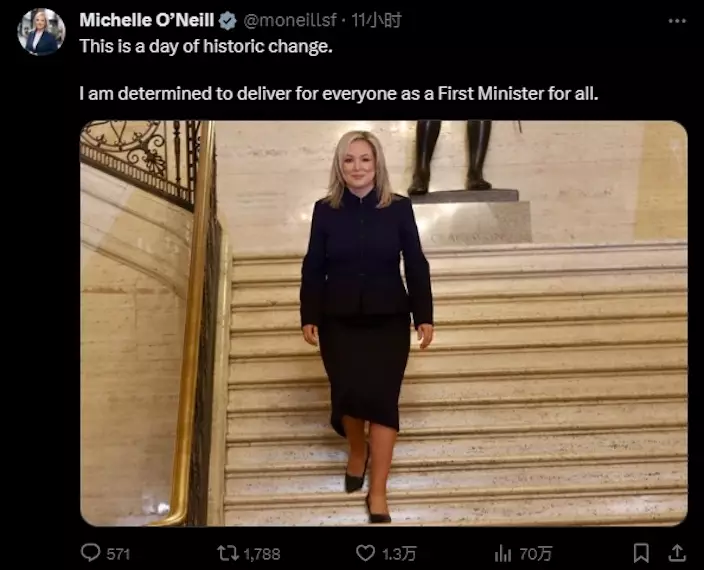
Task: Click the retweet icon
Action: (229, 552)
